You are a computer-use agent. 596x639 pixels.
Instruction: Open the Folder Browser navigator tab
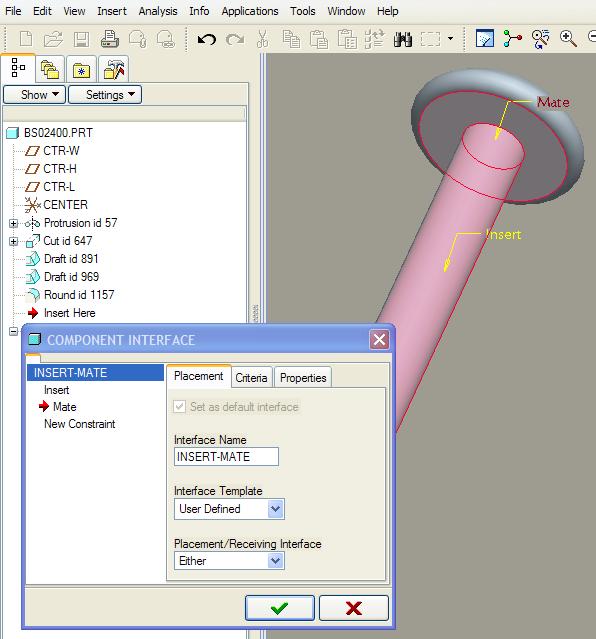point(50,70)
